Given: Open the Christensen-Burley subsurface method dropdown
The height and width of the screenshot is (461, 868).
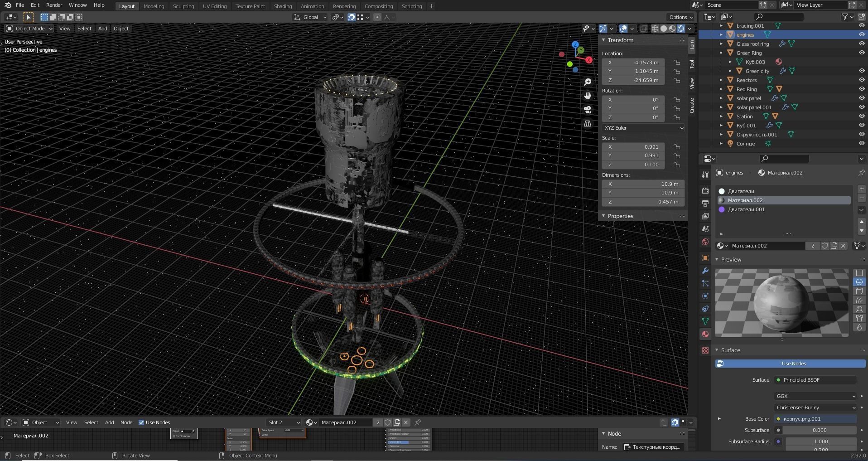Looking at the screenshot, I should (x=815, y=408).
